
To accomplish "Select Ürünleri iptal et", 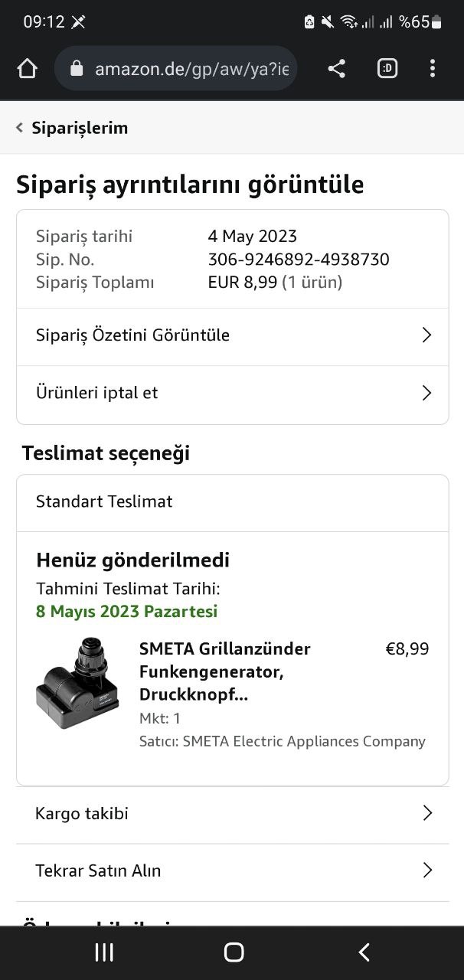I will (x=97, y=393).
